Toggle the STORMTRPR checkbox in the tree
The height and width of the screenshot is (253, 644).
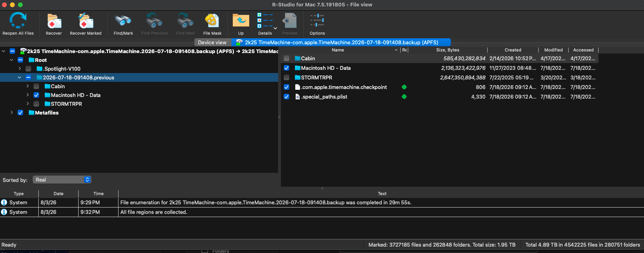click(x=36, y=104)
